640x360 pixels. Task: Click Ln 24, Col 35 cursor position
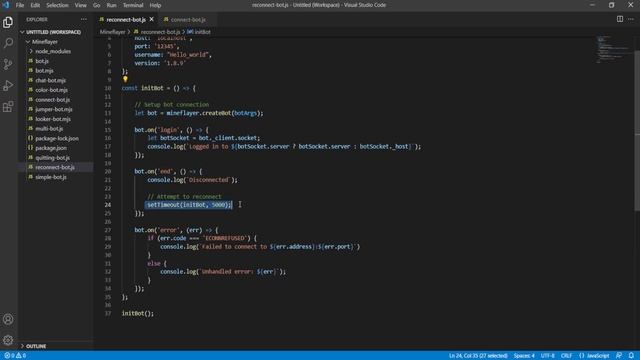(478, 356)
